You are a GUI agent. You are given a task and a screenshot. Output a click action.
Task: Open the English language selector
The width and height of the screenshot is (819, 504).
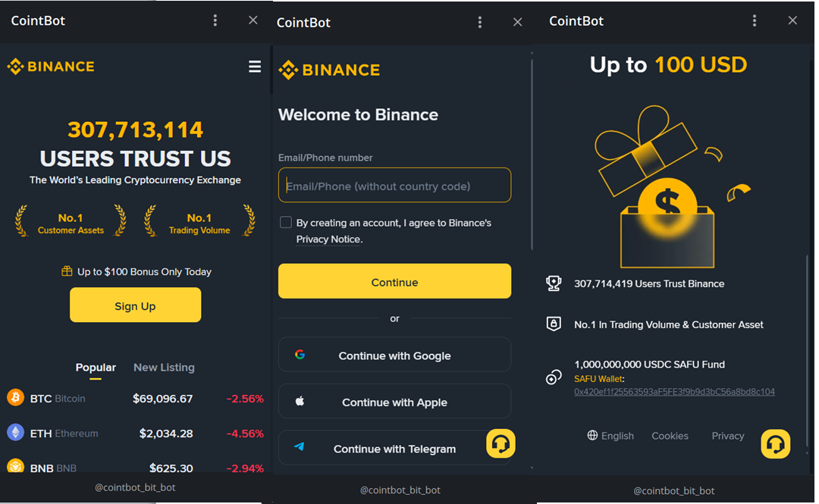610,436
